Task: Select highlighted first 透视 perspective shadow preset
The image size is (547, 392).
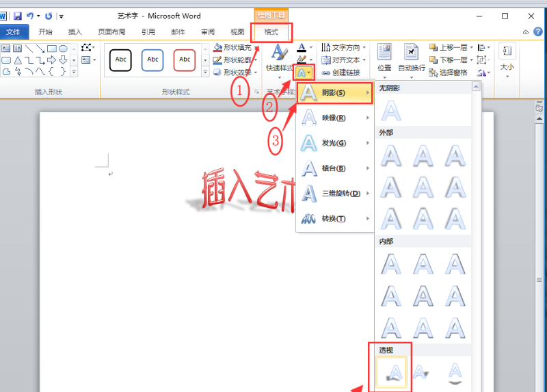Action: pyautogui.click(x=391, y=372)
